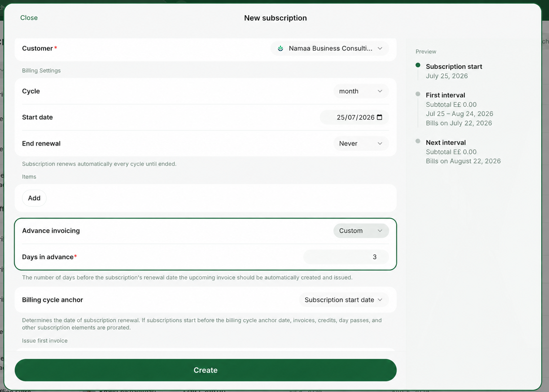
Task: Click the gray Next interval timeline dot
Action: point(418,141)
